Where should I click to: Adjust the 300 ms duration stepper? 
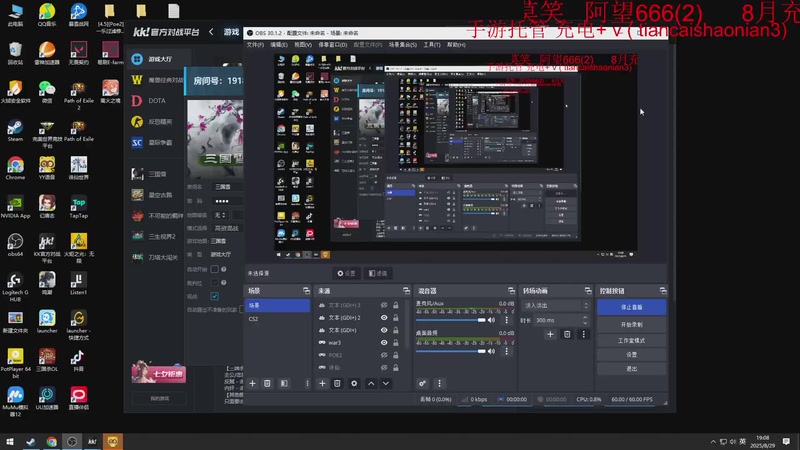[x=585, y=320]
